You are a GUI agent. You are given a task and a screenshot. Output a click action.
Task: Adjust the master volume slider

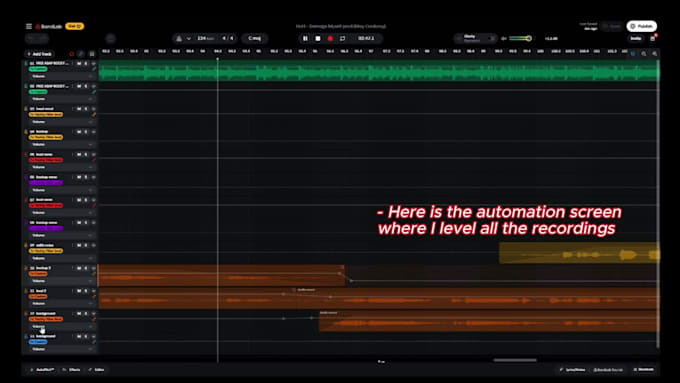click(x=520, y=39)
